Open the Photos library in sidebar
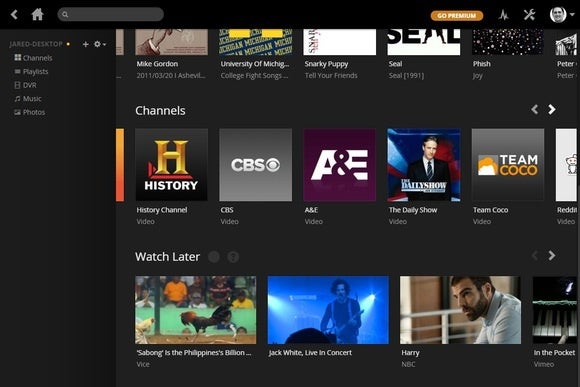580x387 pixels. (30, 112)
